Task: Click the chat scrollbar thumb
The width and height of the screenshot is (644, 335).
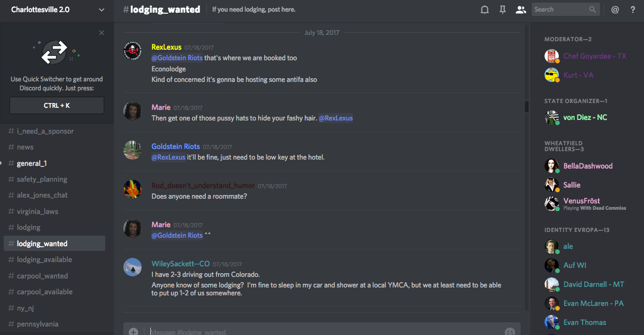Action: pyautogui.click(x=527, y=107)
